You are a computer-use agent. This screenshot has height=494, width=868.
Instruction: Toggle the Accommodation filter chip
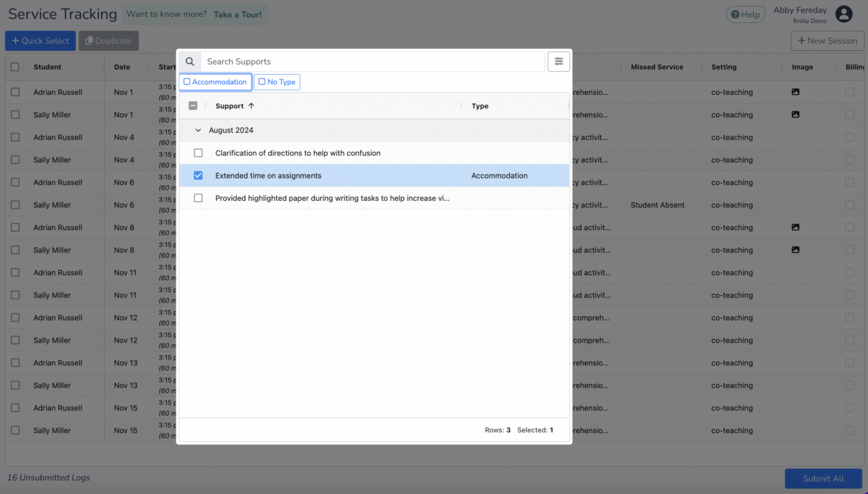[x=216, y=82]
